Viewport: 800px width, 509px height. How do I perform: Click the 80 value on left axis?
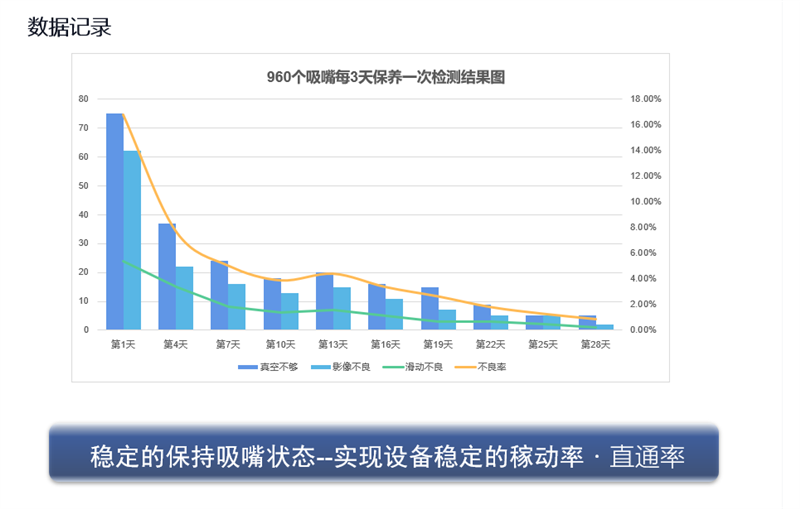[x=84, y=99]
